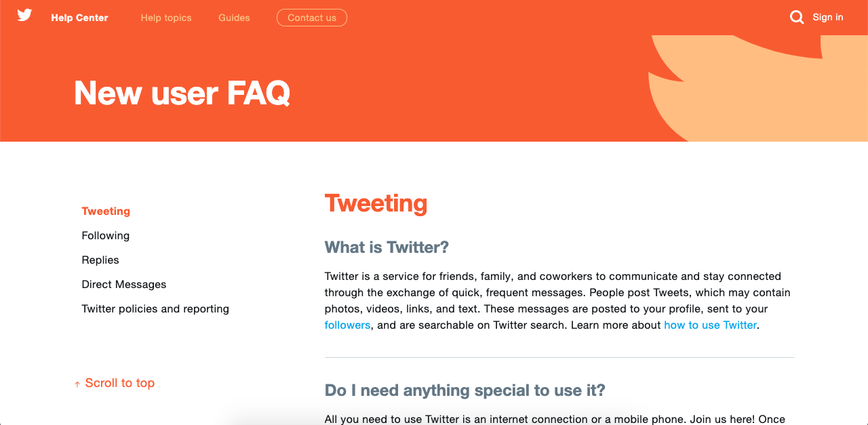Click the Contact us button
The width and height of the screenshot is (868, 425).
point(312,18)
